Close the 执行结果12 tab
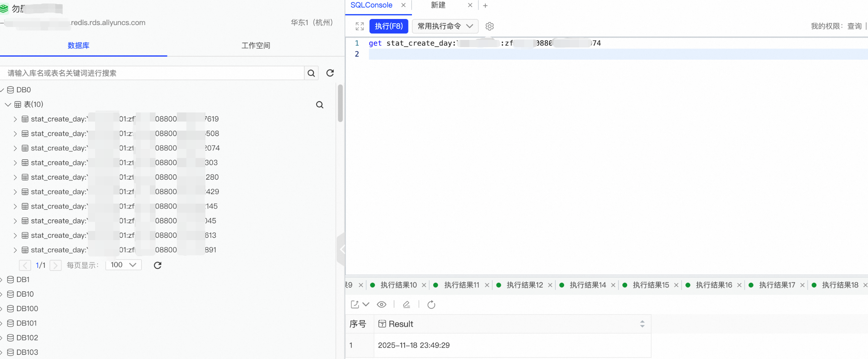The height and width of the screenshot is (359, 868). (550, 285)
